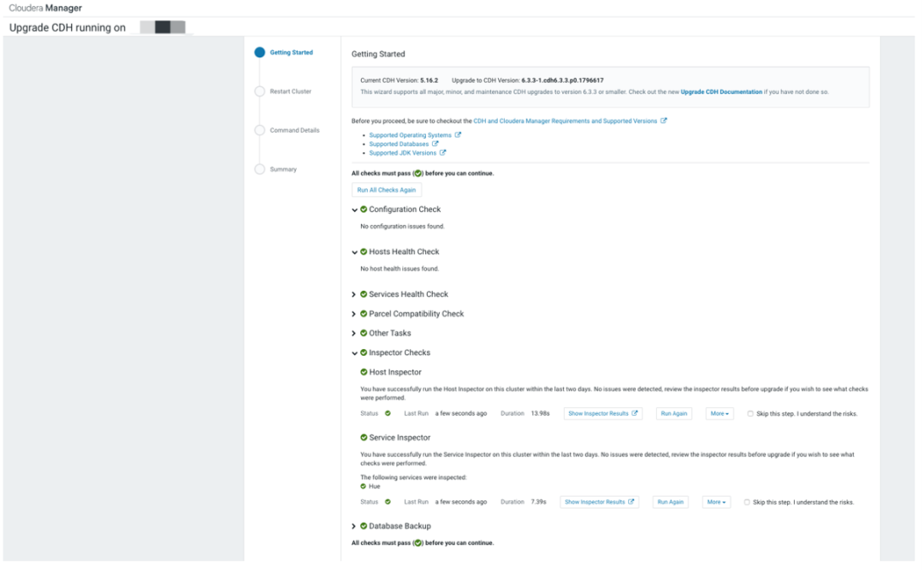Expand the Database Backup section

pyautogui.click(x=353, y=526)
